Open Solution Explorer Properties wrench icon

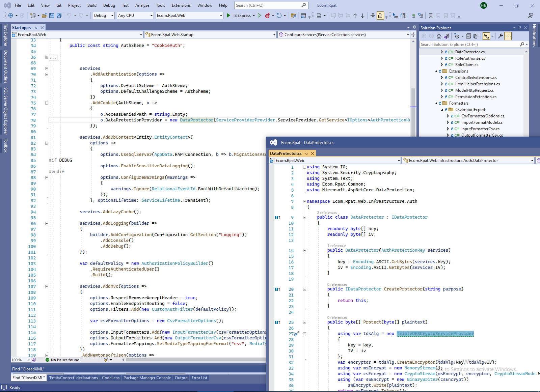tap(501, 36)
